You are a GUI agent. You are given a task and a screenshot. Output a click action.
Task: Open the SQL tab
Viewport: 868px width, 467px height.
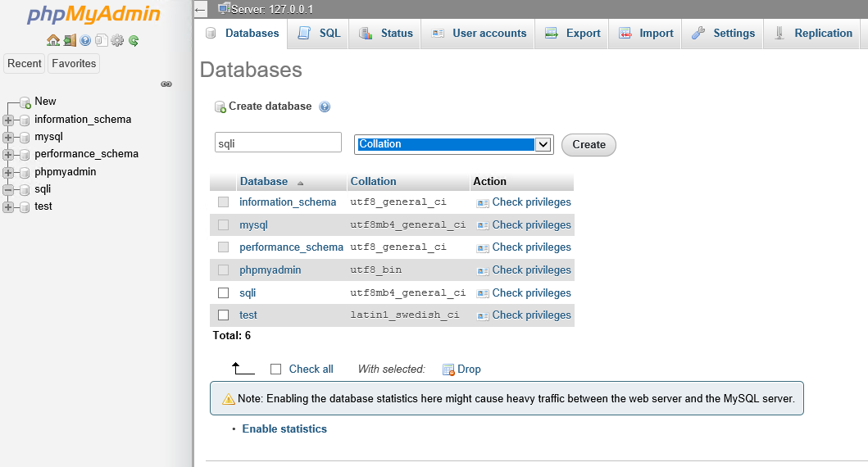point(319,34)
